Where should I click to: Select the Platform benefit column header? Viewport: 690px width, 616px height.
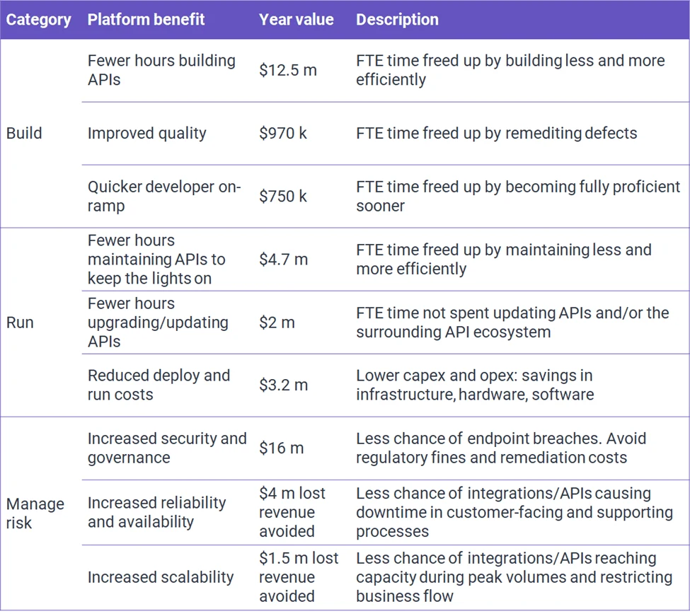(146, 20)
